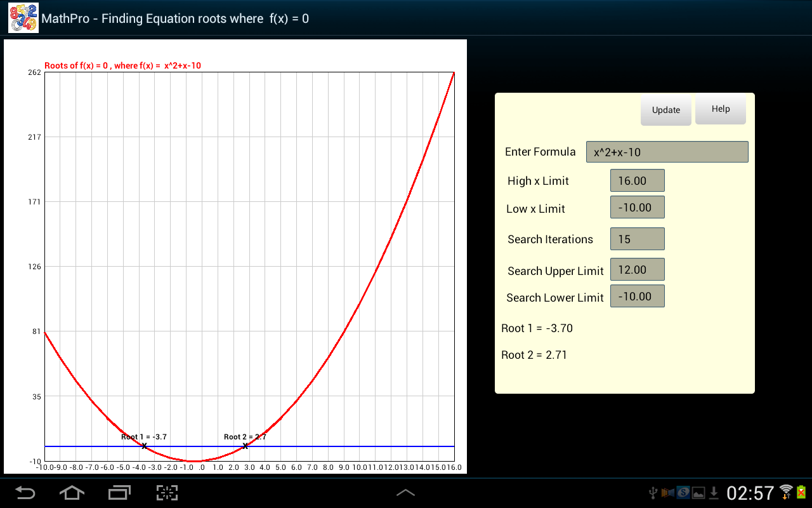
Task: Edit the Search Upper Limit field
Action: click(x=638, y=269)
